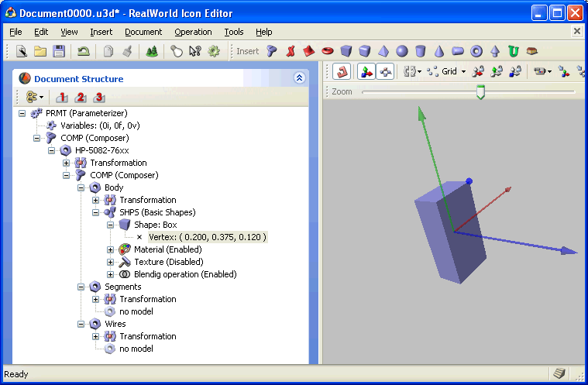Open the Document Structure tree mode dropdown
Screen dimensions: 588x385
coord(35,98)
